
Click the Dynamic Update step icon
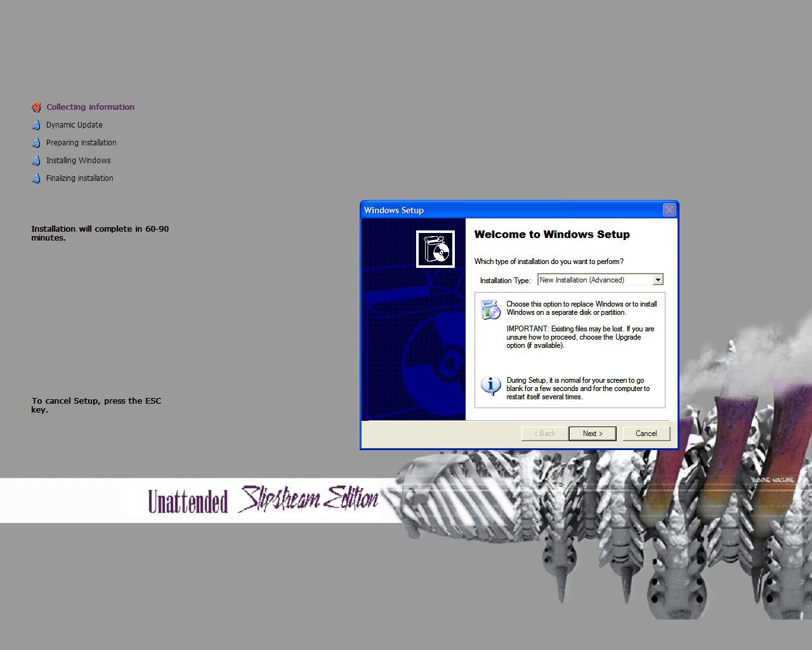pos(36,125)
